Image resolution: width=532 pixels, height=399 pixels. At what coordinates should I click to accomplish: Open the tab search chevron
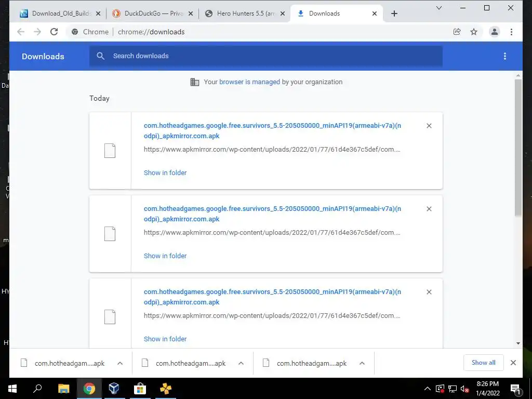click(438, 8)
